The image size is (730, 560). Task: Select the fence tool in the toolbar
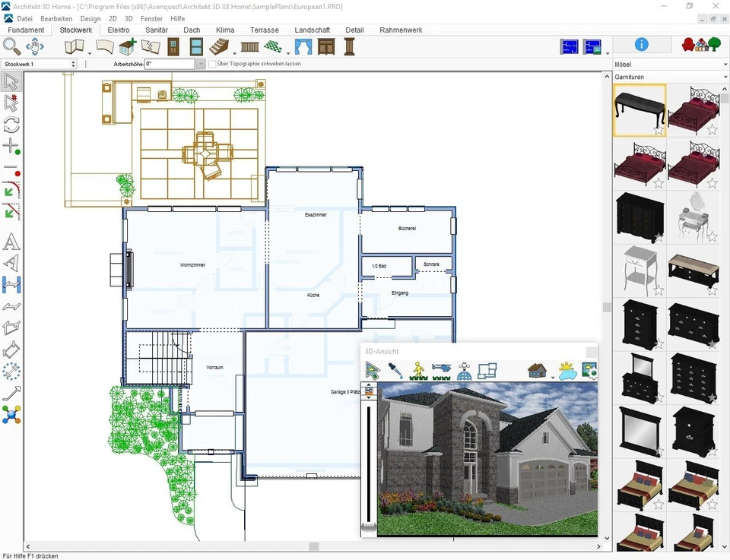click(x=249, y=46)
